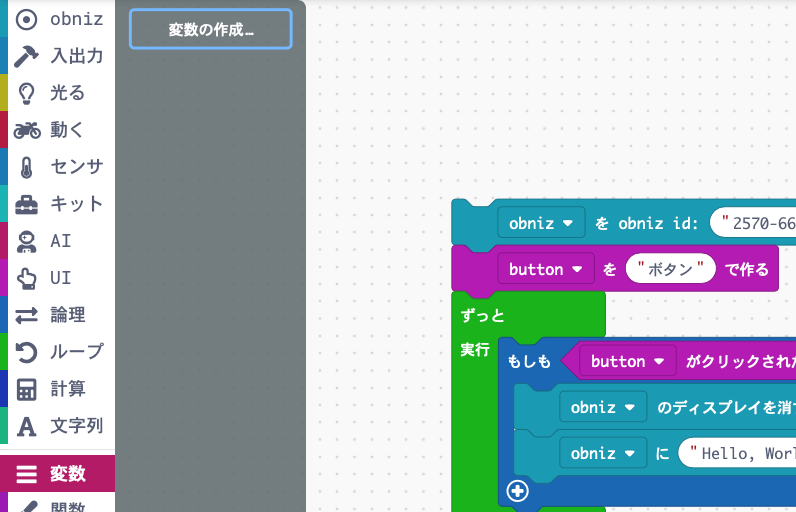This screenshot has height=512, width=796.
Task: Open the AI robot icon category
Action: [27, 241]
